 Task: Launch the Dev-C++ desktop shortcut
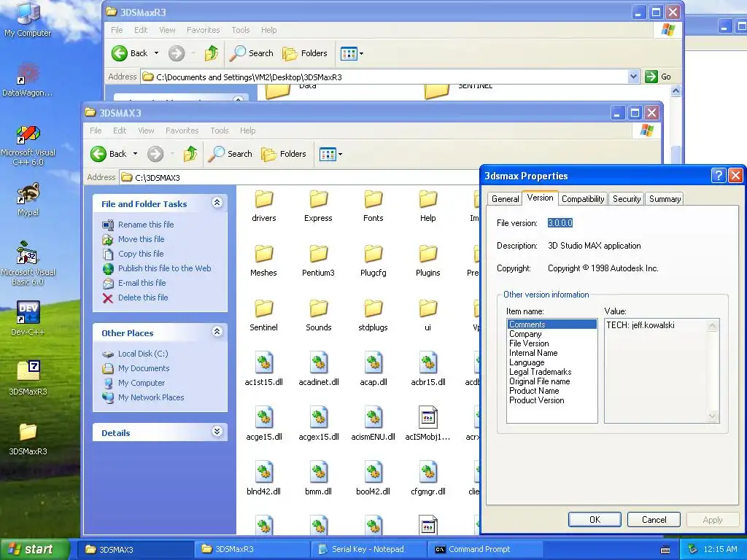point(28,318)
